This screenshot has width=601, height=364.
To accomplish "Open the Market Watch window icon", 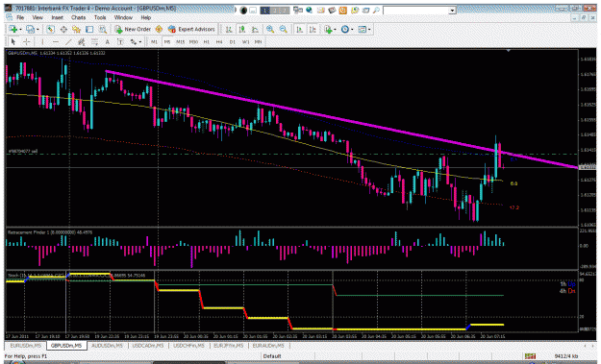I will click(x=50, y=29).
